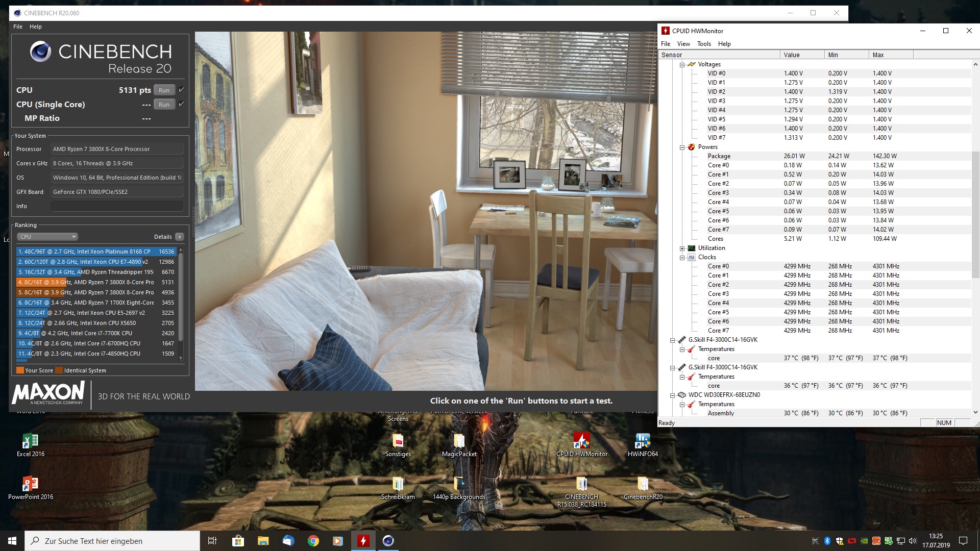Open the Tools menu in HWMonitor
This screenshot has height=551, width=980.
click(x=704, y=44)
